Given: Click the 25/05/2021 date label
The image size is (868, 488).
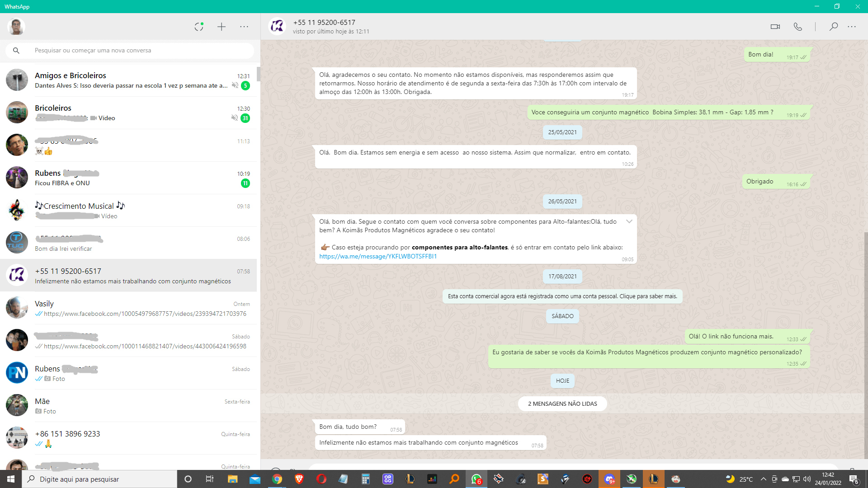Looking at the screenshot, I should pos(562,132).
